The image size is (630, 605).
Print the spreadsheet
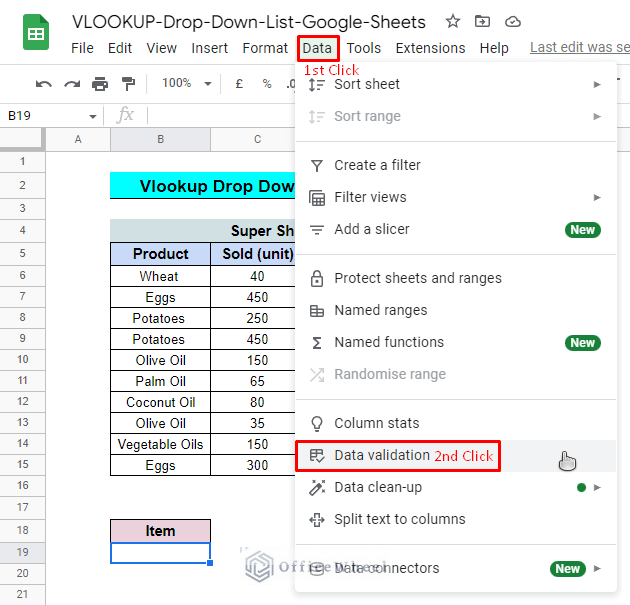tap(100, 84)
